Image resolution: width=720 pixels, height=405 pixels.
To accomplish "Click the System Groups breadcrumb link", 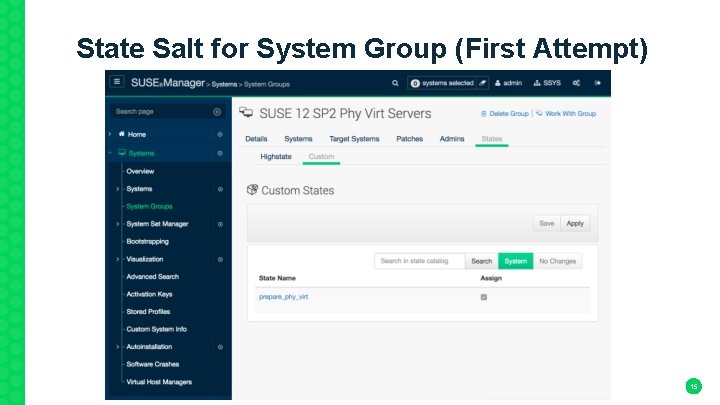I will pyautogui.click(x=267, y=84).
